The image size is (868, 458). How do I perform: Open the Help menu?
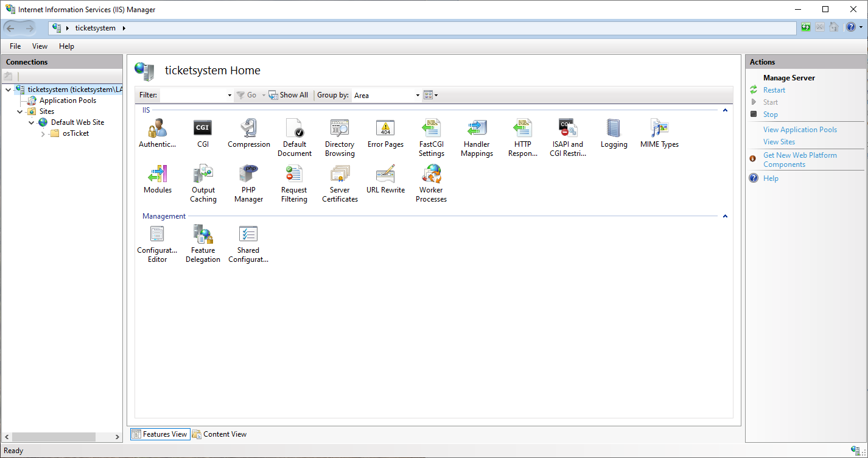[x=66, y=46]
